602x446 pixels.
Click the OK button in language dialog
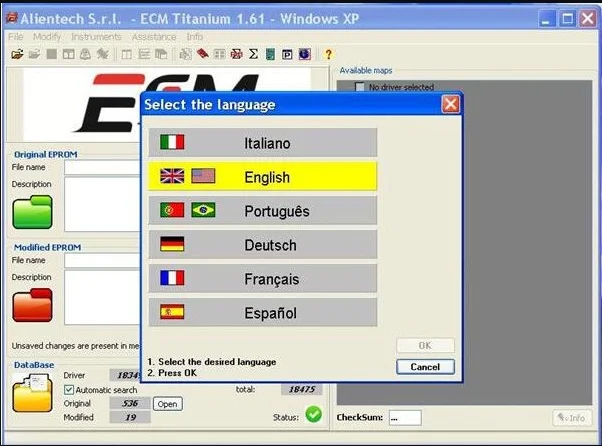click(425, 345)
